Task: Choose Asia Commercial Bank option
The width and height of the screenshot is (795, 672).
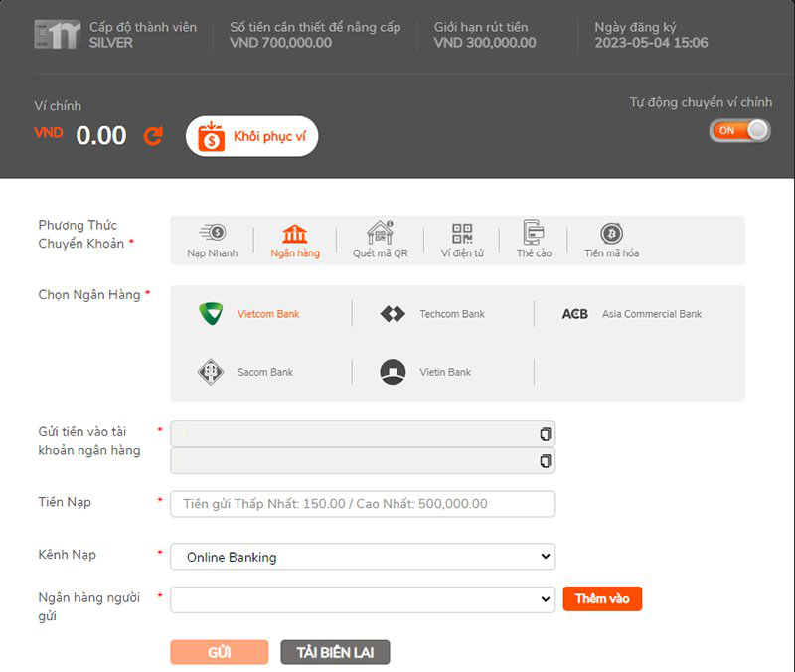Action: tap(632, 314)
